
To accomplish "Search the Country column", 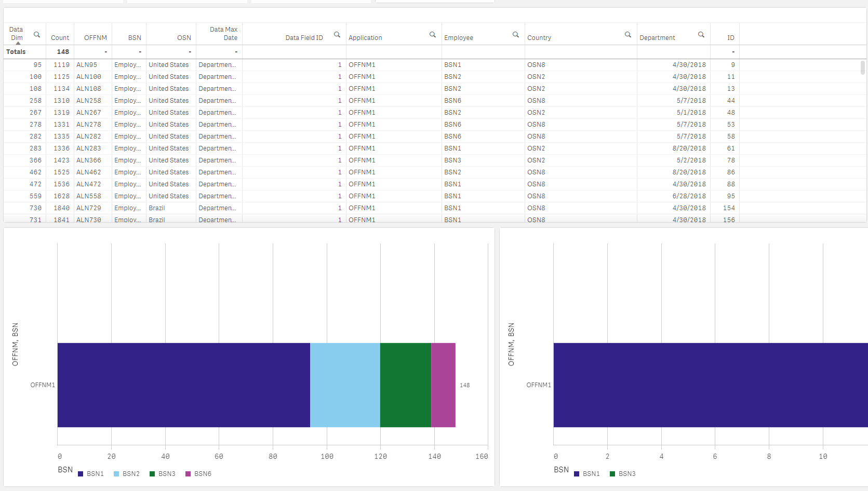I will pyautogui.click(x=628, y=35).
